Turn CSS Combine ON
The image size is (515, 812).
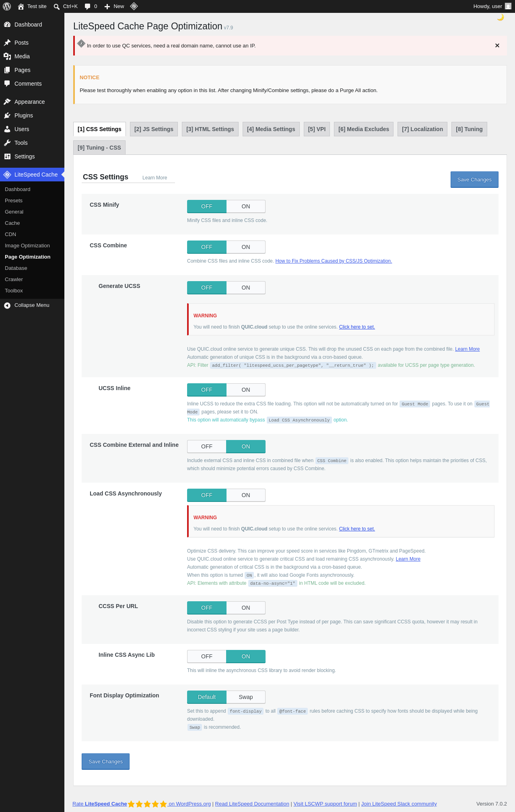coord(246,247)
